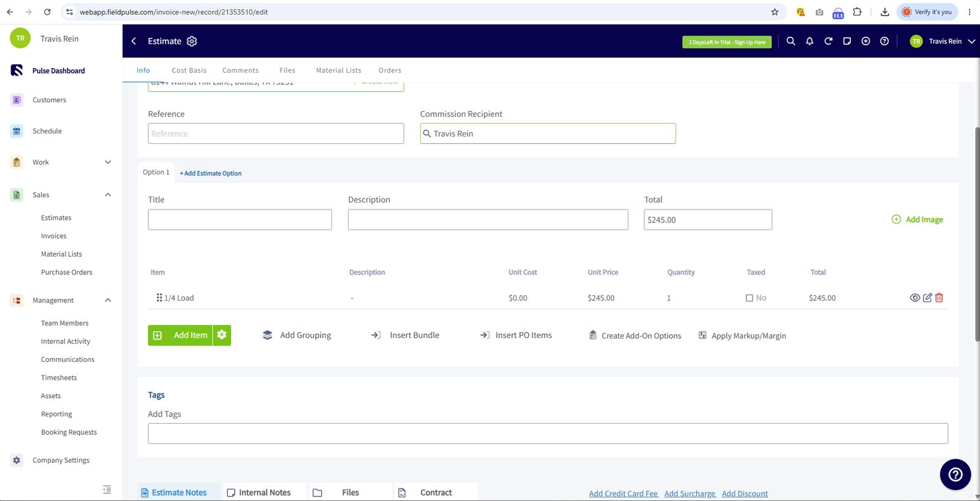
Task: Open help question mark in top bar
Action: (884, 41)
